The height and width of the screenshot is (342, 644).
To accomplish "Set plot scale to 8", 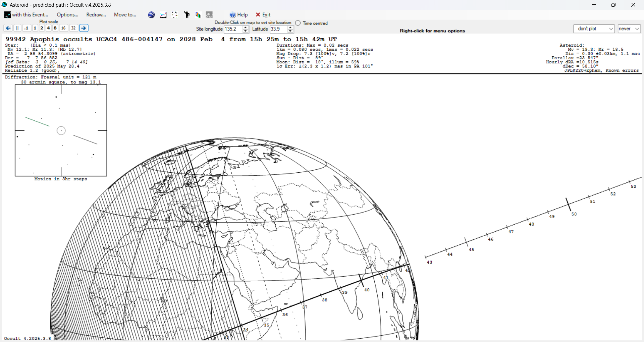I will pyautogui.click(x=55, y=28).
